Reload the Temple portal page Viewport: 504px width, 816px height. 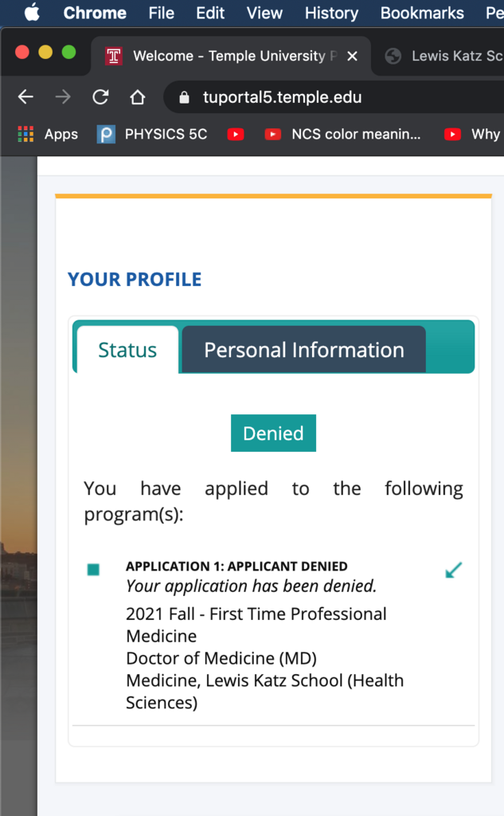100,97
